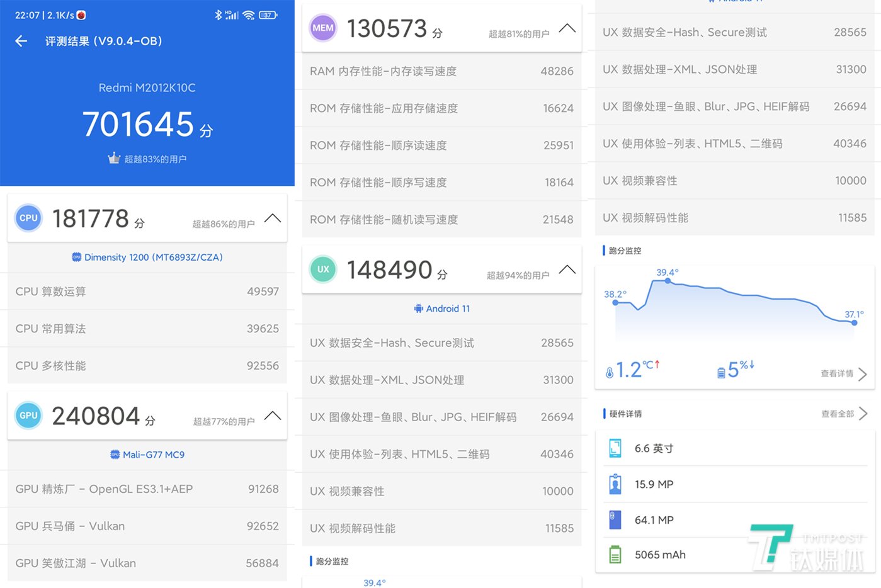Image resolution: width=881 pixels, height=588 pixels.
Task: Tap the green UX badge icon
Action: 323,269
